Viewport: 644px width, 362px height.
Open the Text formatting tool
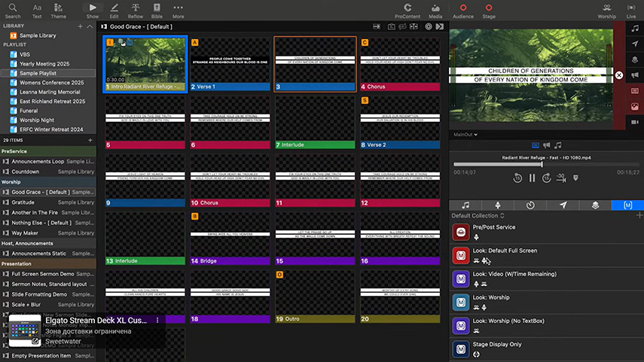[37, 11]
